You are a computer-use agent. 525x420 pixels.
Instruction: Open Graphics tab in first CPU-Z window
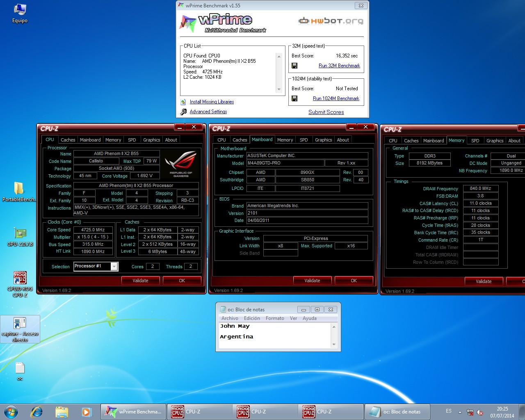tap(152, 140)
